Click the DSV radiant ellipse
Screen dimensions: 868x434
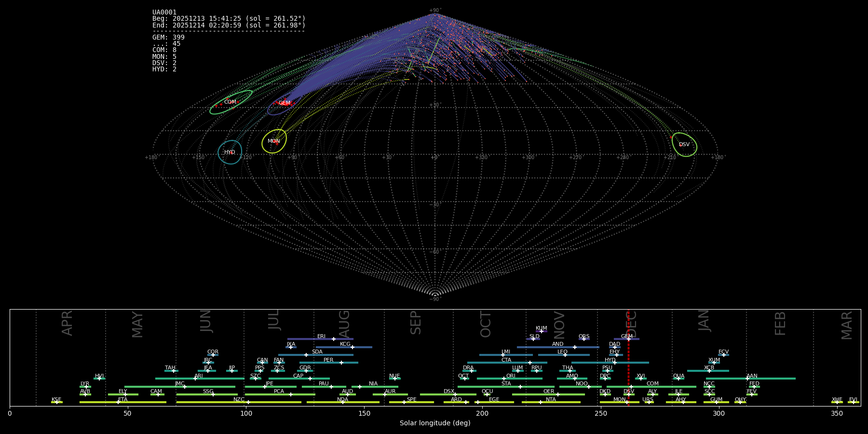click(x=684, y=145)
